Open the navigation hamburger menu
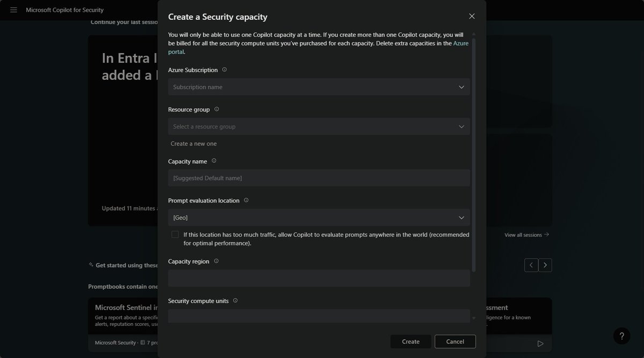 point(13,10)
